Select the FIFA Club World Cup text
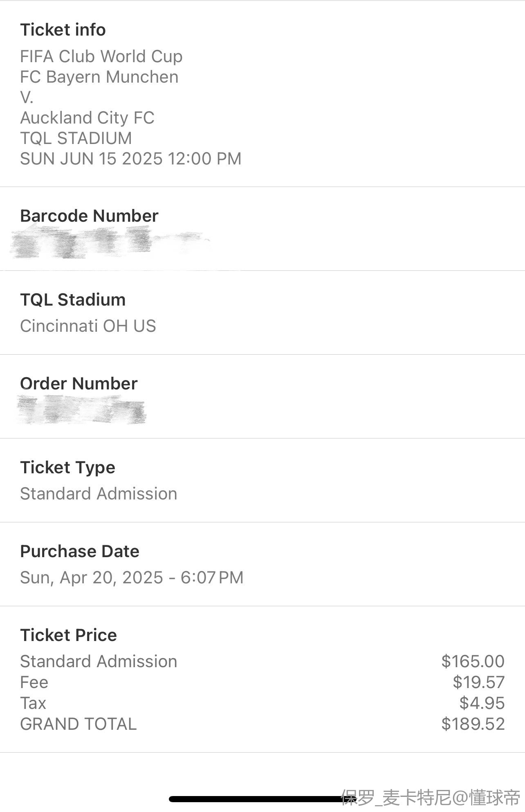 (101, 56)
